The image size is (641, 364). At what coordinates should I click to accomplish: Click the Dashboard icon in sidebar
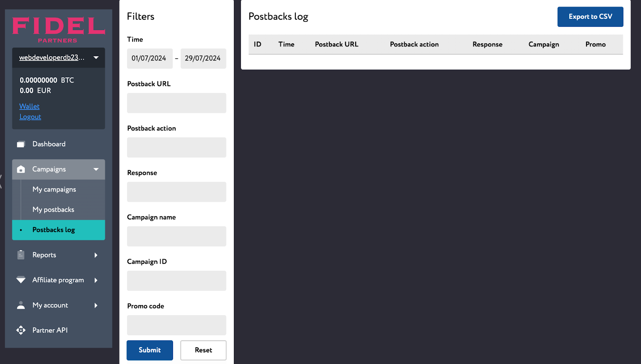coord(21,144)
